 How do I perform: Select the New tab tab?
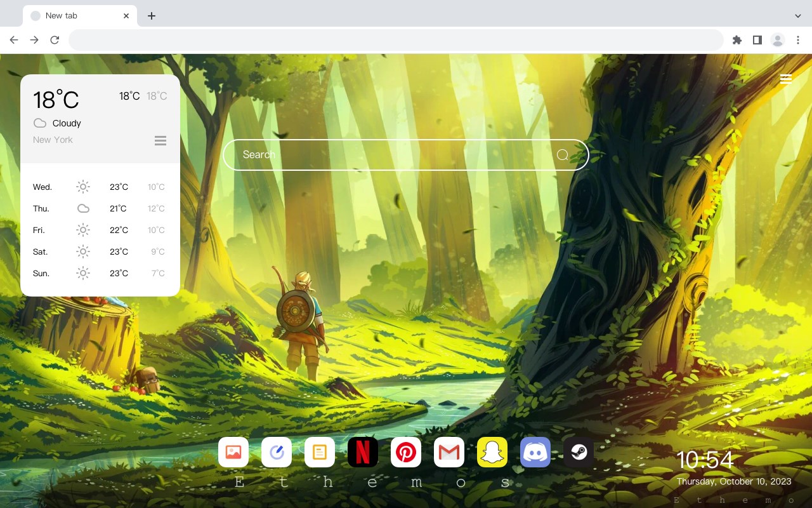[80, 16]
